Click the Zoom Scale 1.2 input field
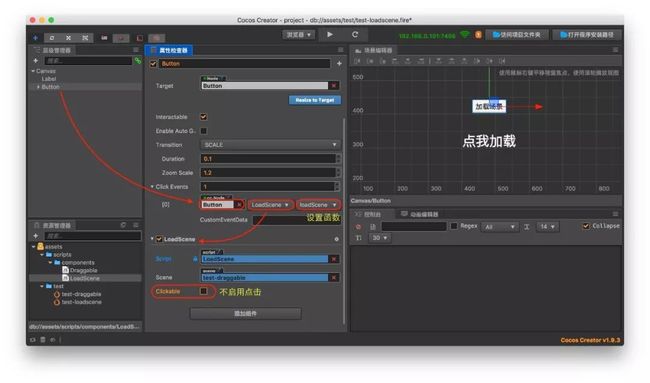 coord(268,172)
